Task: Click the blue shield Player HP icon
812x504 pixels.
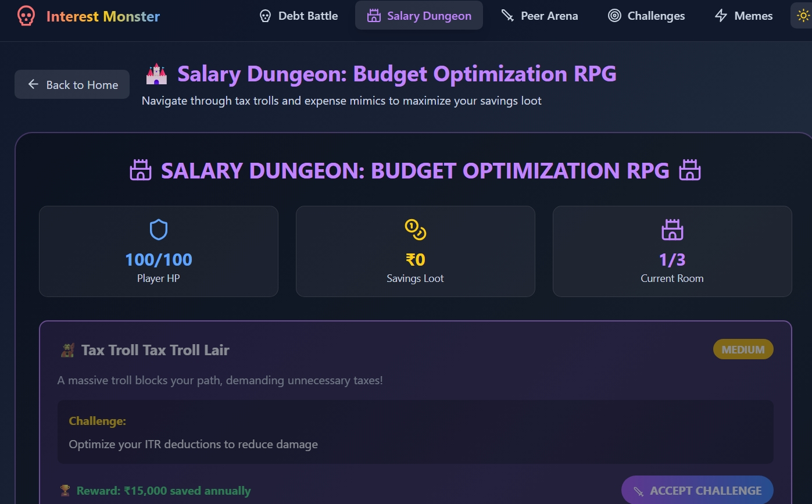Action: [x=159, y=230]
